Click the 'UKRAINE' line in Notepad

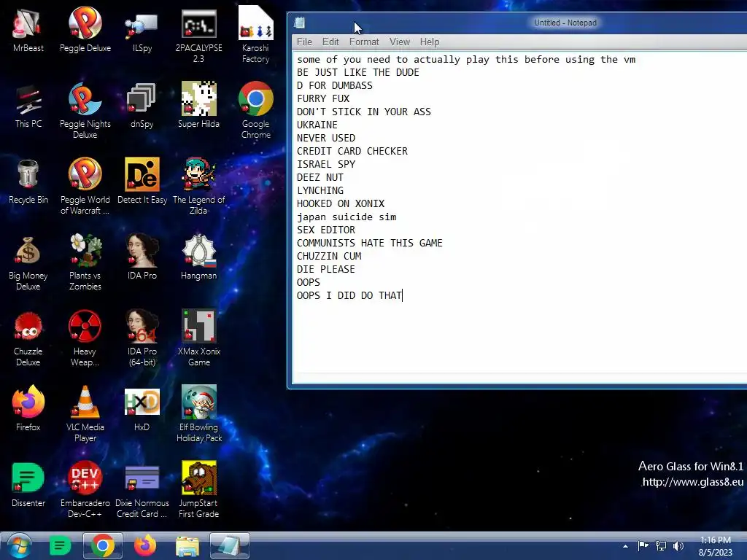click(317, 125)
